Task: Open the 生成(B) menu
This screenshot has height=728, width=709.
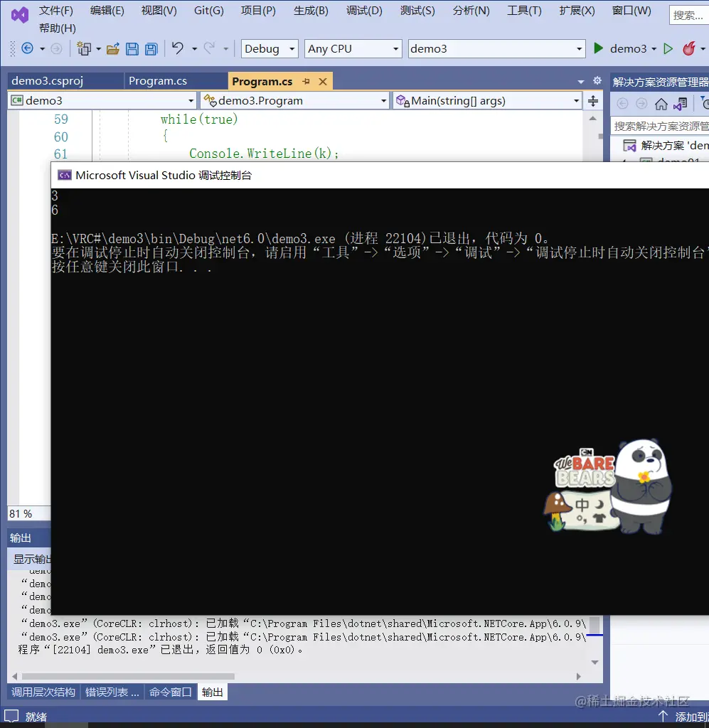Action: 311,11
